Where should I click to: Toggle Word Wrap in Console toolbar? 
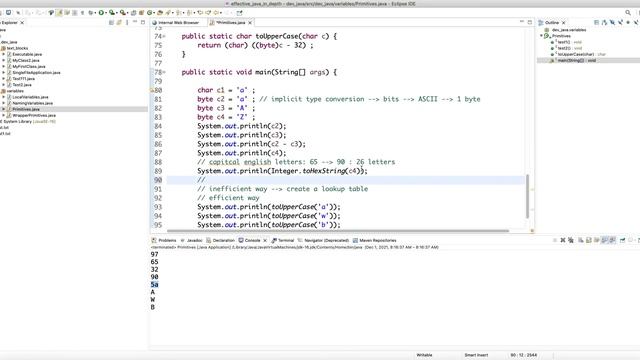[596, 240]
